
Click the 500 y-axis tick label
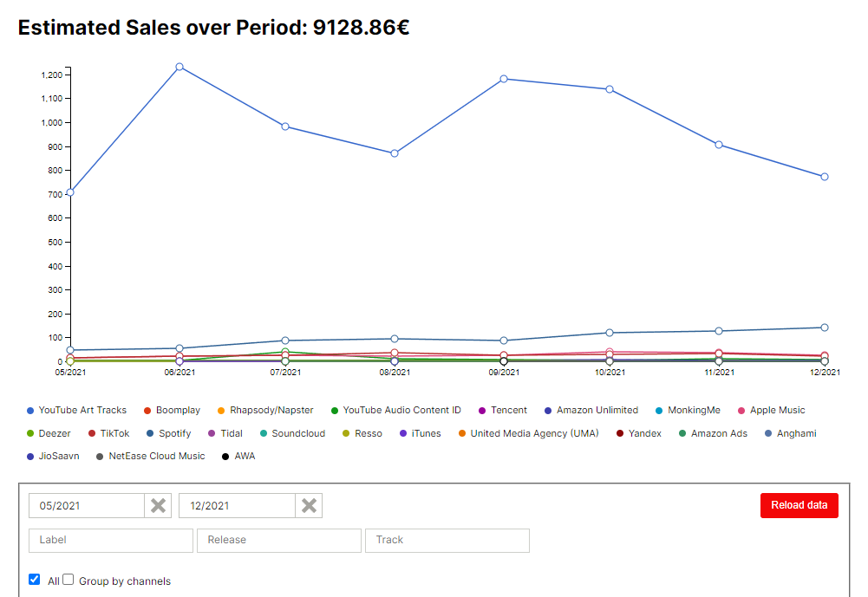tap(55, 243)
